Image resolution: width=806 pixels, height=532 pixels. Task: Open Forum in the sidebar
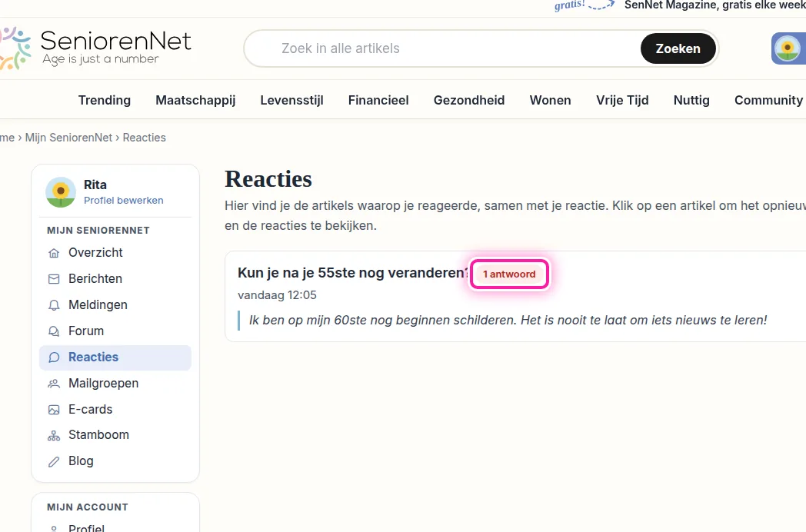[115, 331]
